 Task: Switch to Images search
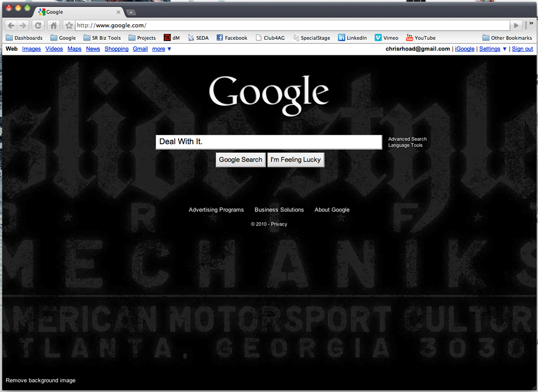31,49
